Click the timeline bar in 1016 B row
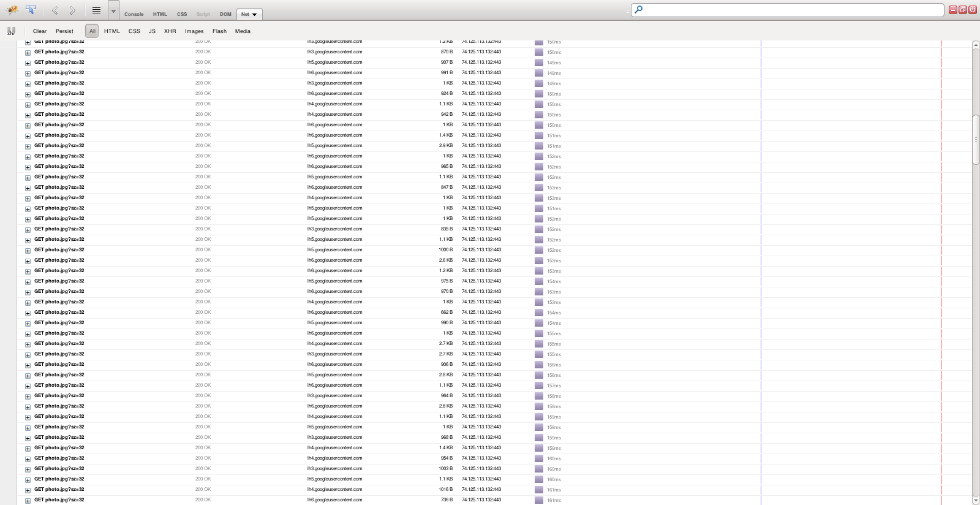This screenshot has height=505, width=980. (x=539, y=490)
